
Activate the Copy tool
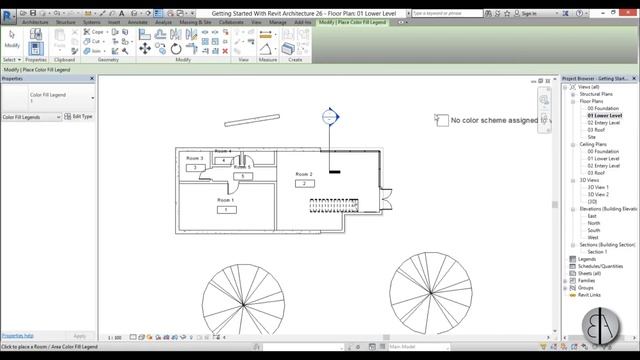[x=160, y=49]
